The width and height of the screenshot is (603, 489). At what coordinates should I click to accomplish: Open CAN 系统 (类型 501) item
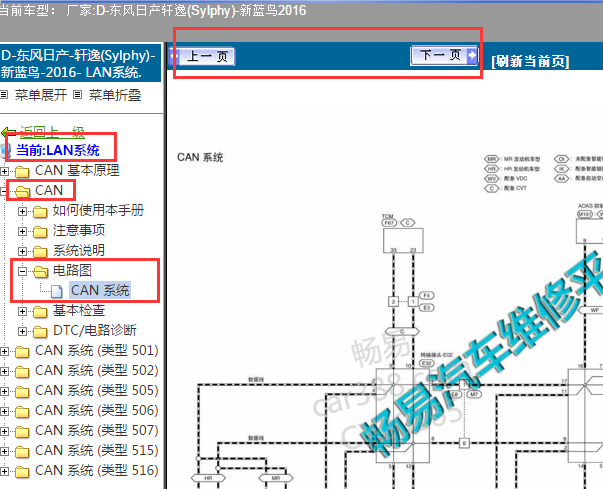[97, 350]
